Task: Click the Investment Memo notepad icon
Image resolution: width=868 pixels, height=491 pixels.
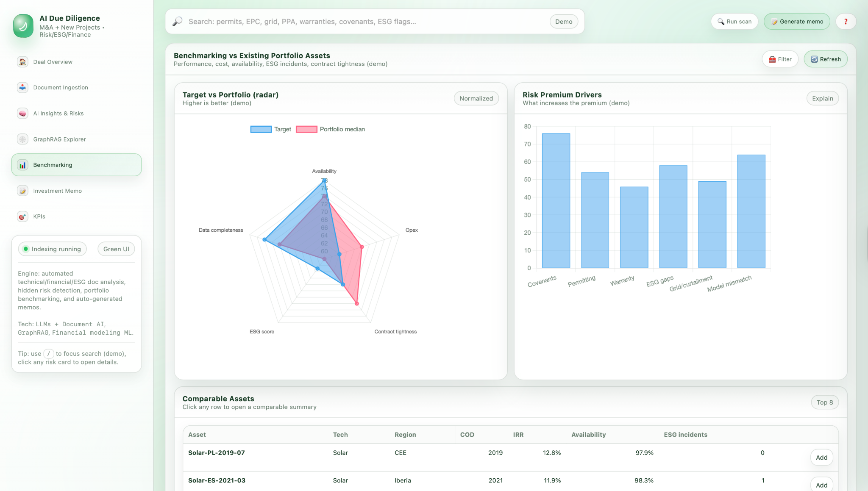Action: point(22,191)
